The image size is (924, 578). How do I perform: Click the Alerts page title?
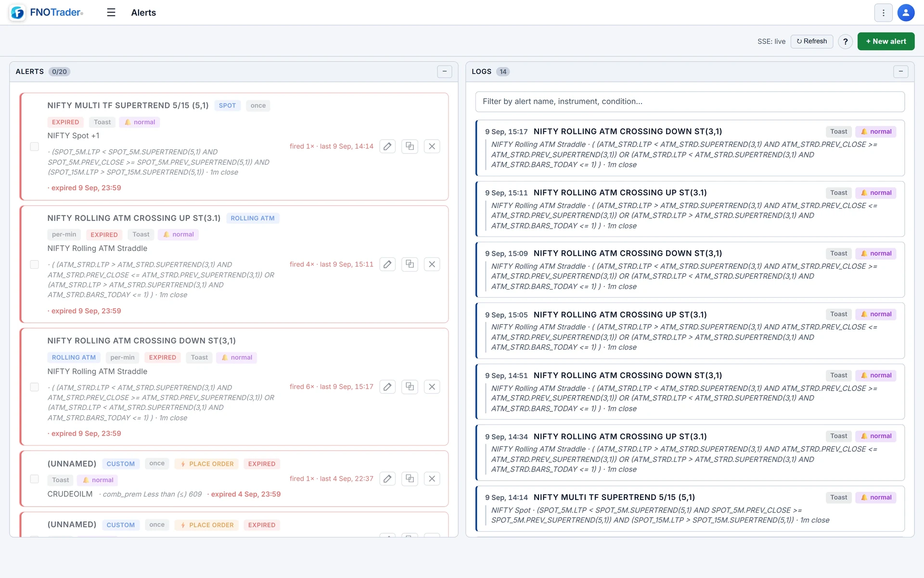[143, 13]
